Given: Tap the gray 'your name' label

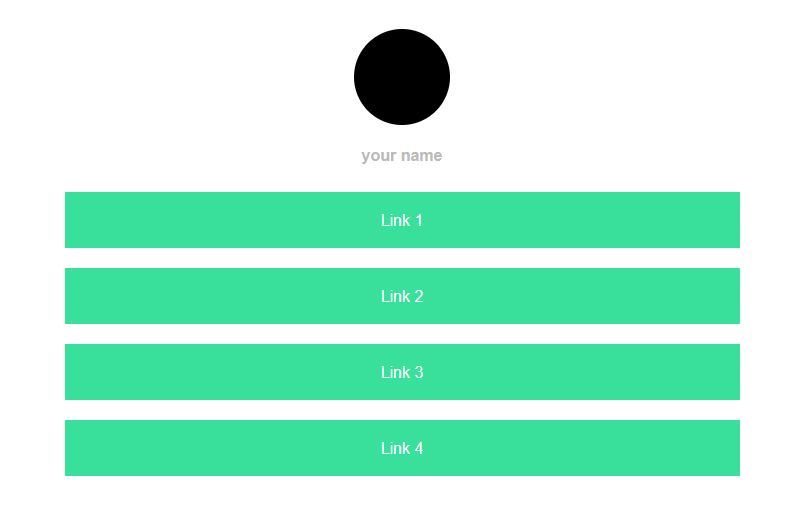Looking at the screenshot, I should click(401, 156).
